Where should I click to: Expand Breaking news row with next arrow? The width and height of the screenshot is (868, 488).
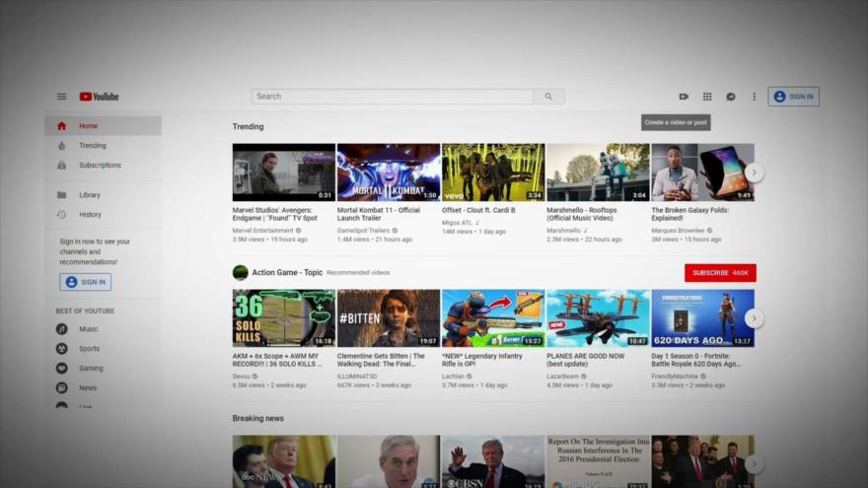754,464
